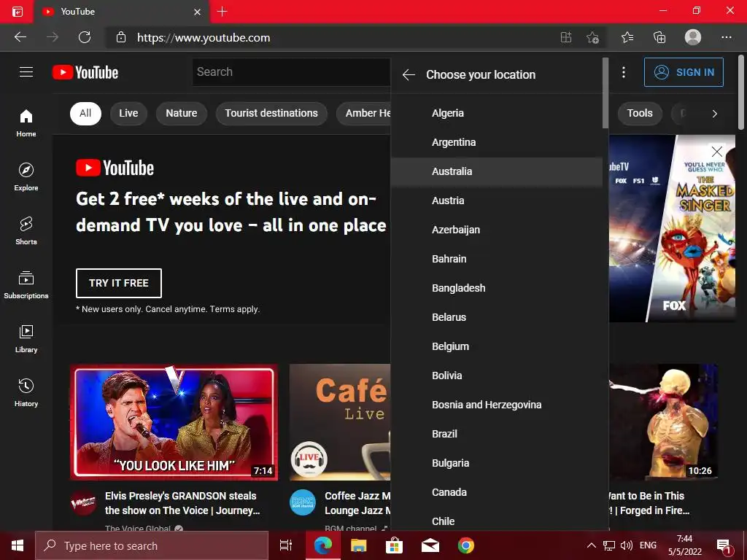Click the browser address bar URL
Viewport: 747px width, 560px height.
click(x=204, y=38)
